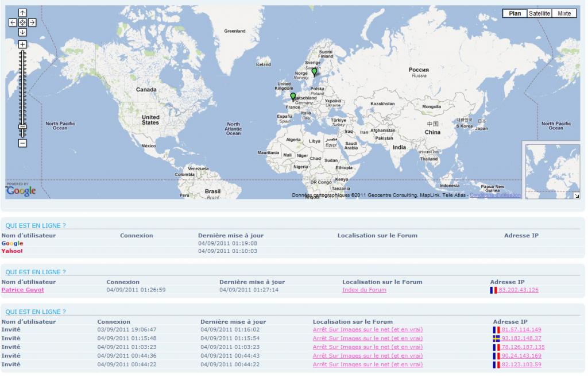Pan the map down with the arrow
The image size is (588, 376).
click(22, 32)
